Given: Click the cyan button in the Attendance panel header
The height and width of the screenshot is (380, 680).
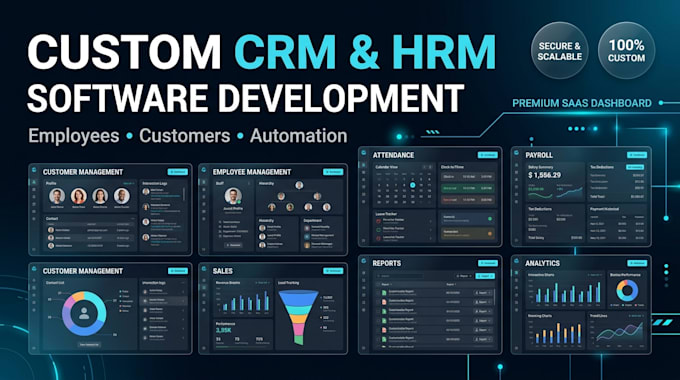Looking at the screenshot, I should point(488,155).
